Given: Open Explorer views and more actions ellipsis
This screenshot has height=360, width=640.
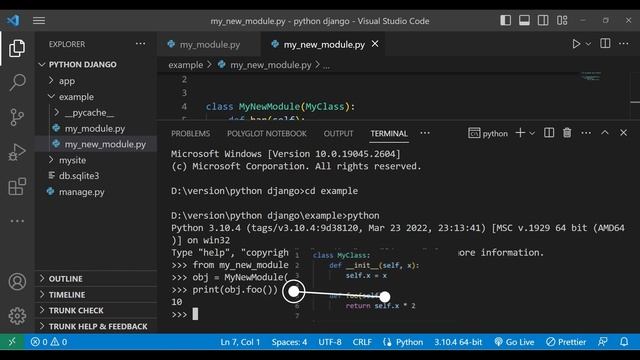Looking at the screenshot, I should [140, 44].
